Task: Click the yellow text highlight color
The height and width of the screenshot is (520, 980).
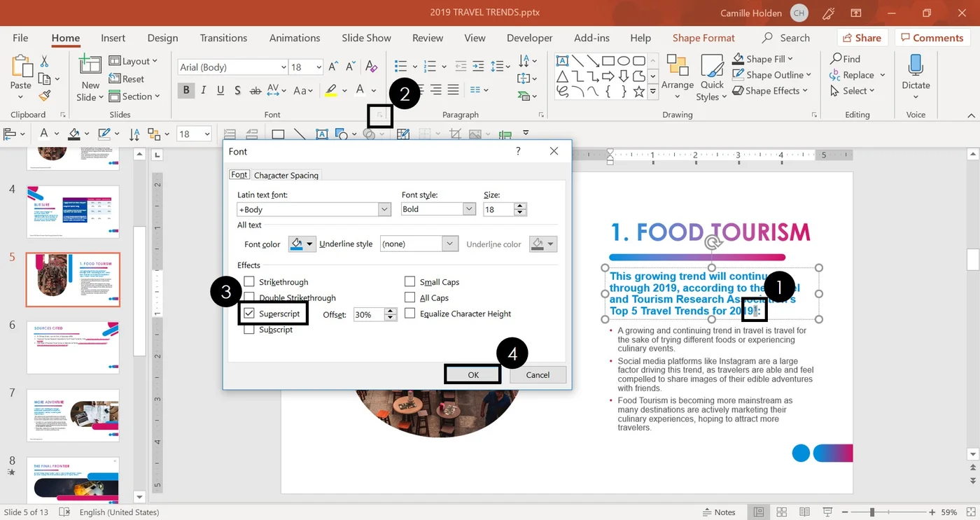Action: point(330,90)
